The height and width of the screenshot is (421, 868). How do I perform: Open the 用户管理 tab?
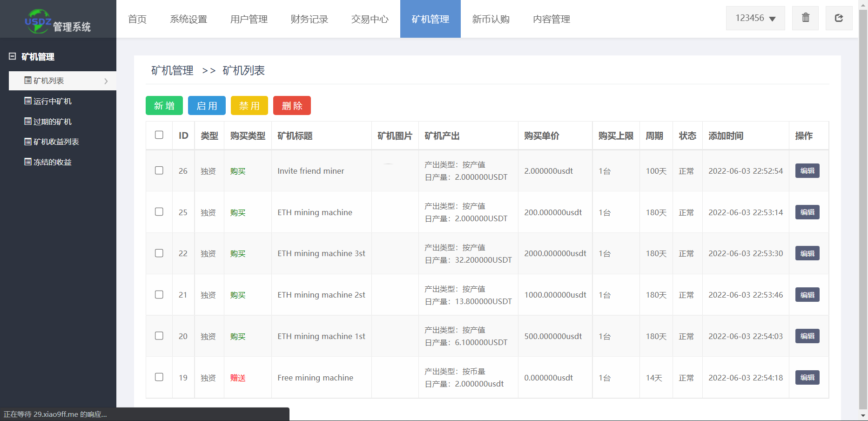pyautogui.click(x=249, y=19)
